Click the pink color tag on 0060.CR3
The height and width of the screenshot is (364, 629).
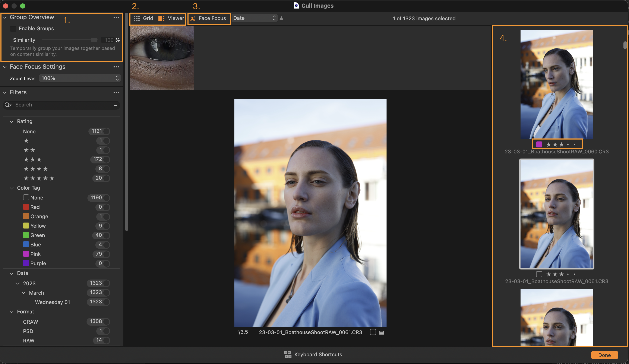539,144
